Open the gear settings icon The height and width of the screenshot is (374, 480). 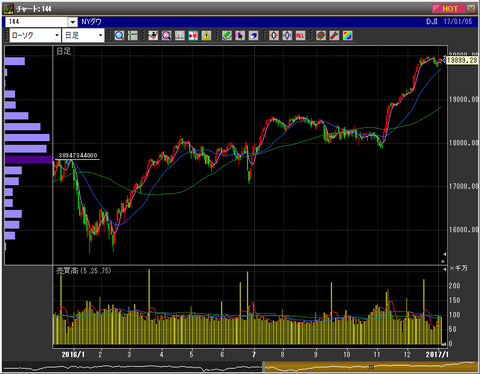point(321,35)
